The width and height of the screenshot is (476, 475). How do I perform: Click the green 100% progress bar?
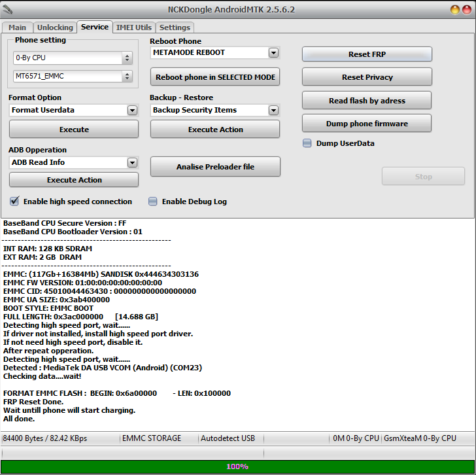[238, 466]
